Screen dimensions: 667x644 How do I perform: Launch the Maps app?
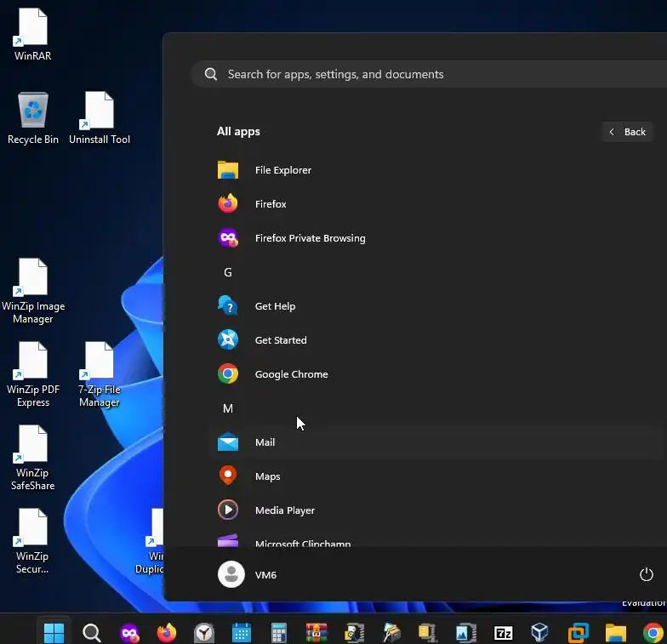[x=437, y=476]
